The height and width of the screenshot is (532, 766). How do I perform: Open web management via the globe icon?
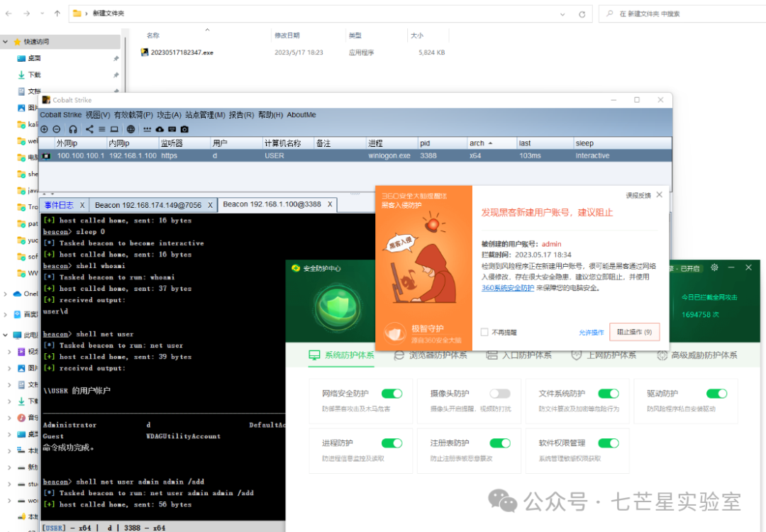pos(131,129)
